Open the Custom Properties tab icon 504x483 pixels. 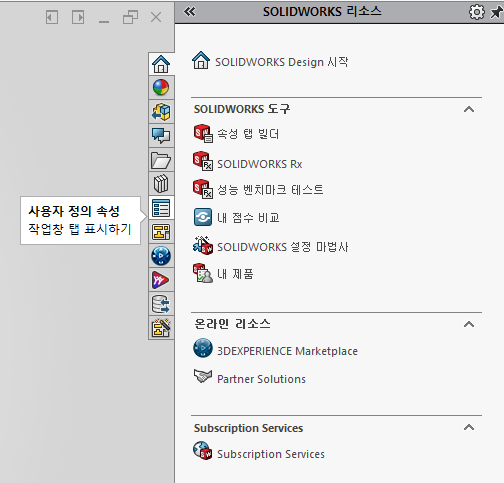(x=161, y=208)
